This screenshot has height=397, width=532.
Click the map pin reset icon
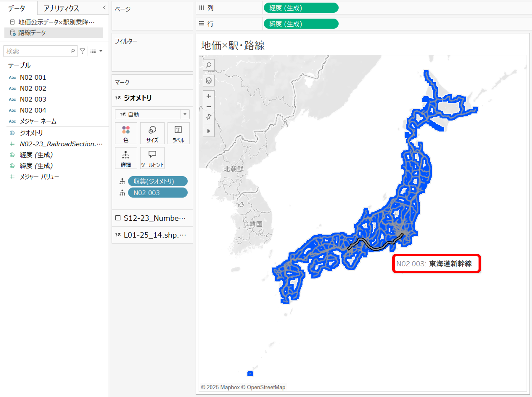(209, 117)
